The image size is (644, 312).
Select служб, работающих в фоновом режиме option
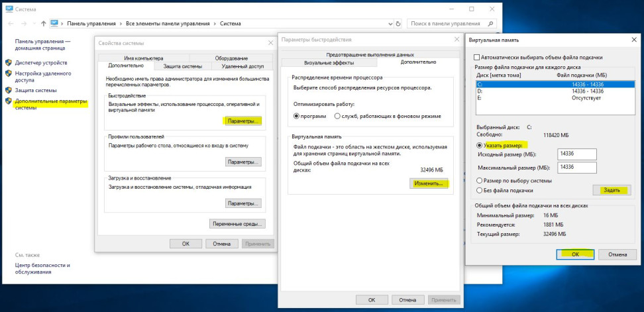pyautogui.click(x=337, y=116)
